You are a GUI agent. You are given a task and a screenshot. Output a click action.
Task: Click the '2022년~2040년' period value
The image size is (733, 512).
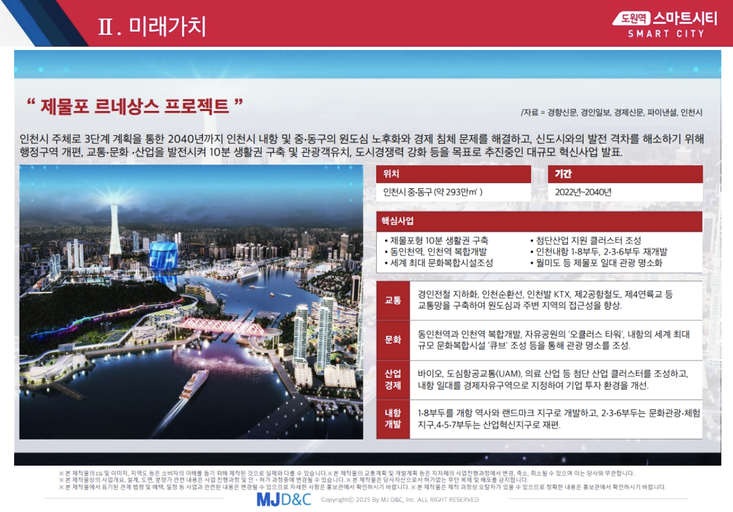pyautogui.click(x=583, y=192)
